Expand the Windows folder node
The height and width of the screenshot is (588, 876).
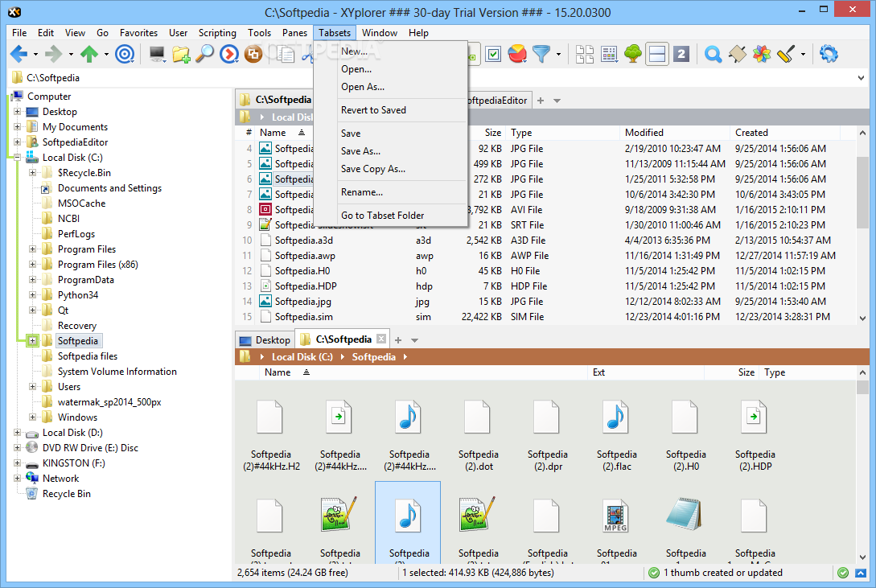[32, 417]
